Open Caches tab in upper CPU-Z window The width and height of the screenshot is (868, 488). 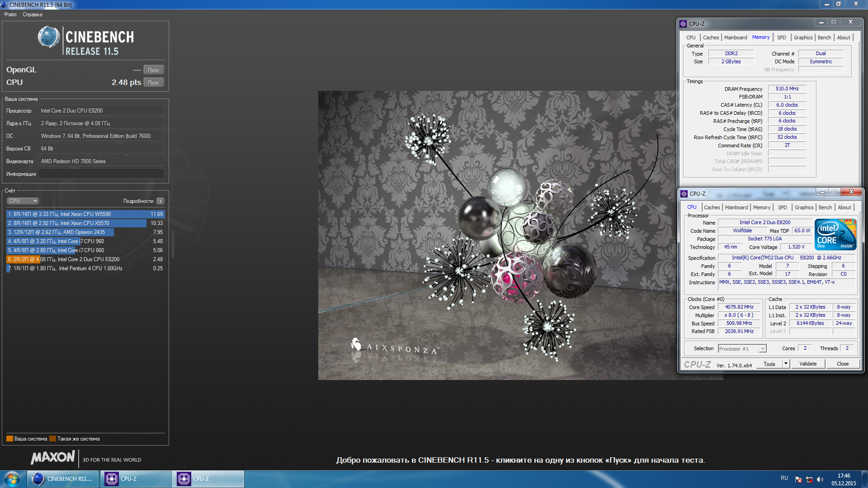(711, 38)
